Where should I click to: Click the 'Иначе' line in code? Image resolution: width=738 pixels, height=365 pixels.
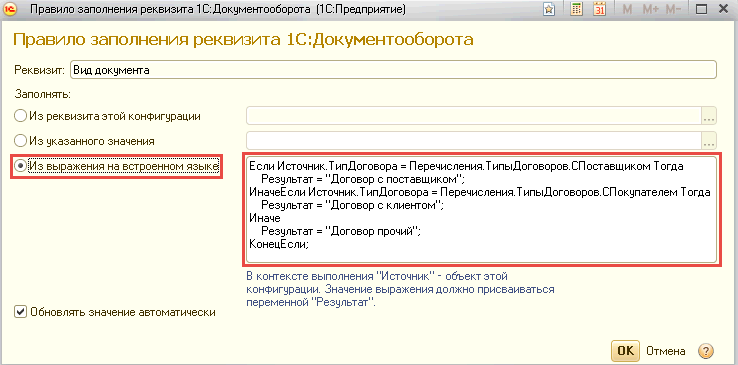pos(265,218)
